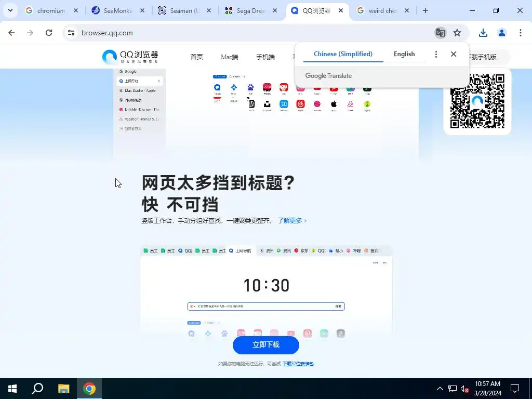The height and width of the screenshot is (399, 532).
Task: Click the blue 知 Zhihu icon in grid
Action: pyautogui.click(x=284, y=104)
